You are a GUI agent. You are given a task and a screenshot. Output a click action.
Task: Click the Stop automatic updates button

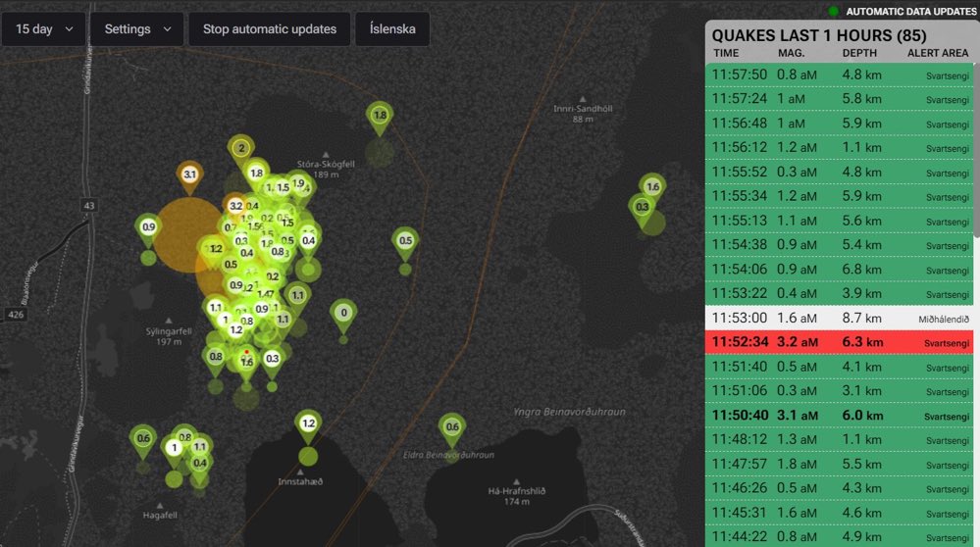coord(270,29)
